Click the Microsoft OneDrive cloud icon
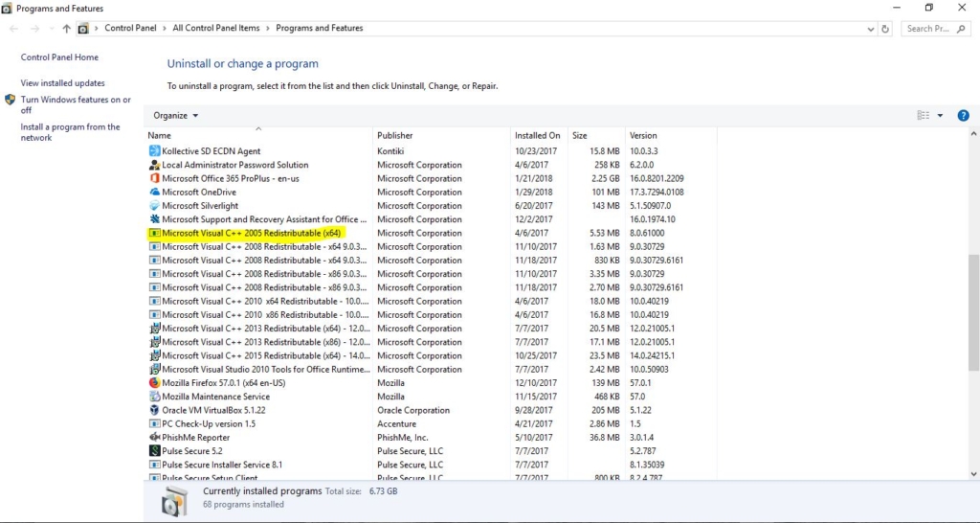The width and height of the screenshot is (980, 523). click(154, 193)
